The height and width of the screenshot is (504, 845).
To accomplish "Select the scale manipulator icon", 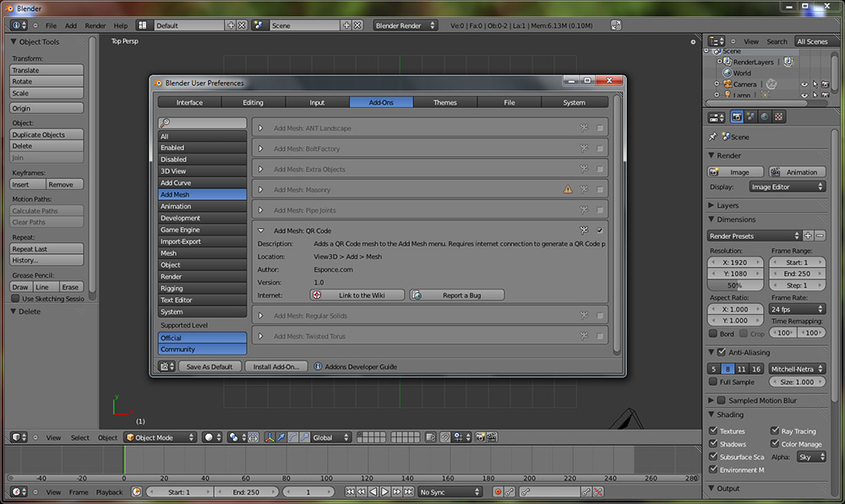I will 305,437.
